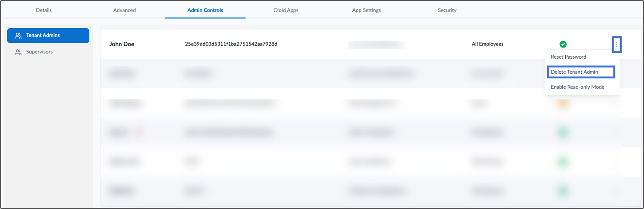Image resolution: width=644 pixels, height=209 pixels.
Task: Click the Supervisors people icon
Action: click(18, 52)
